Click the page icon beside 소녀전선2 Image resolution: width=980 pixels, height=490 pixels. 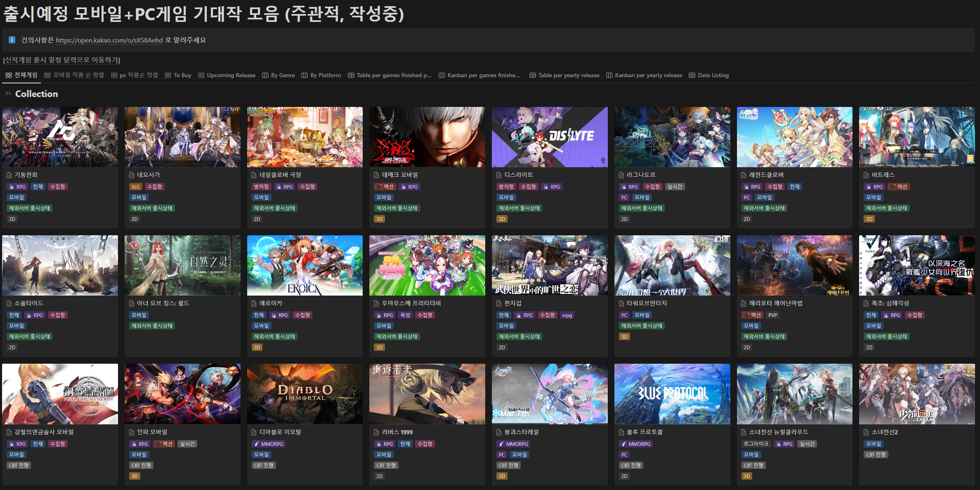[866, 432]
